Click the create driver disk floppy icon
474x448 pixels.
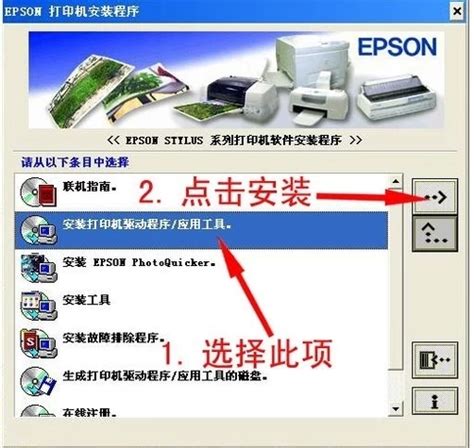click(x=38, y=381)
